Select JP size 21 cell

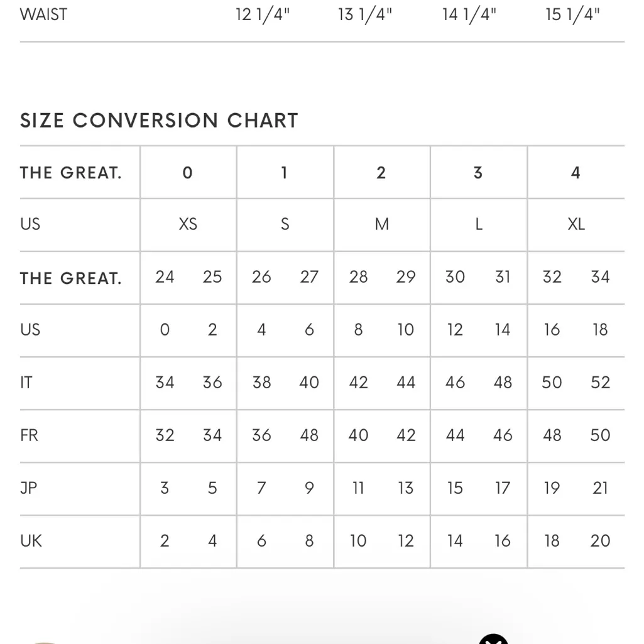coord(600,488)
